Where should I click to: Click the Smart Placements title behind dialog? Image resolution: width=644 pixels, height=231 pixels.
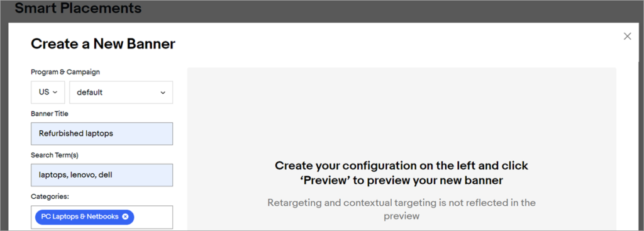[78, 8]
